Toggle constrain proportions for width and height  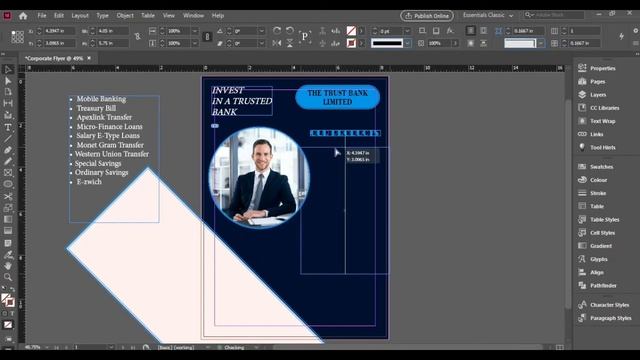(138, 37)
